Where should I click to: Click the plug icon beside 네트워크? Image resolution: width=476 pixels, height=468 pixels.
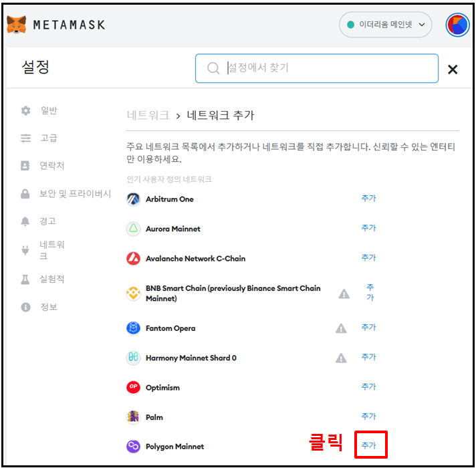pos(25,250)
